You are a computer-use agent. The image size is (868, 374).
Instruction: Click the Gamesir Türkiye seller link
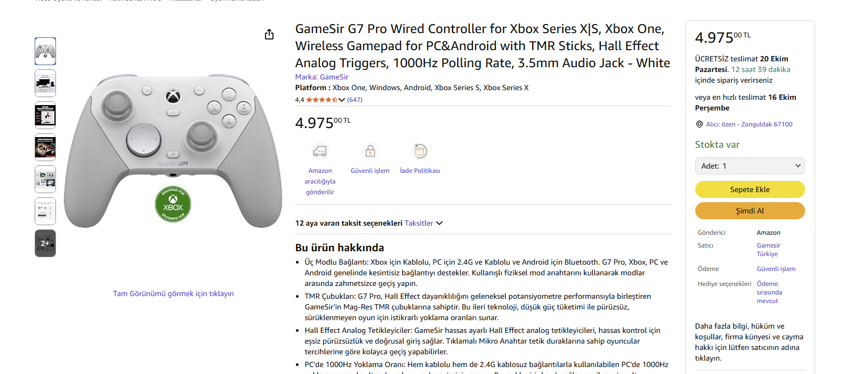click(768, 250)
